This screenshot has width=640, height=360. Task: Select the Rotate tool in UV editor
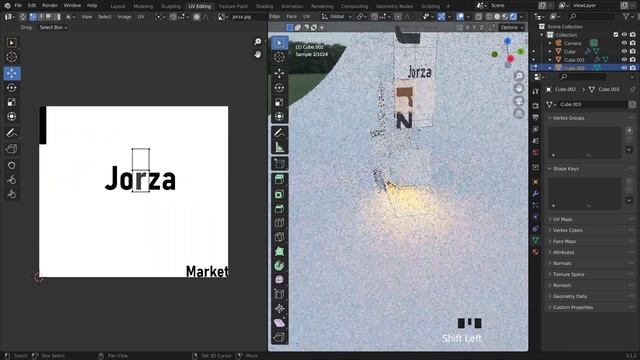coord(12,88)
